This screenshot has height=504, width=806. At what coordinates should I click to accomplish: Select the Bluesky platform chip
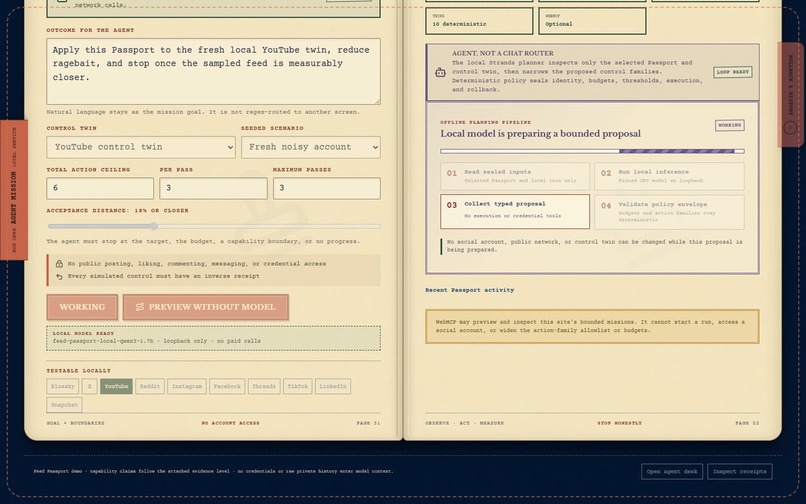[x=63, y=386]
